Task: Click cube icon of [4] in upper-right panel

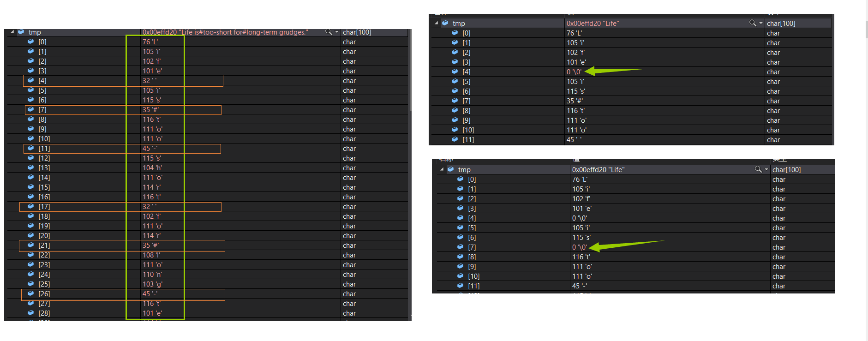Action: click(455, 72)
